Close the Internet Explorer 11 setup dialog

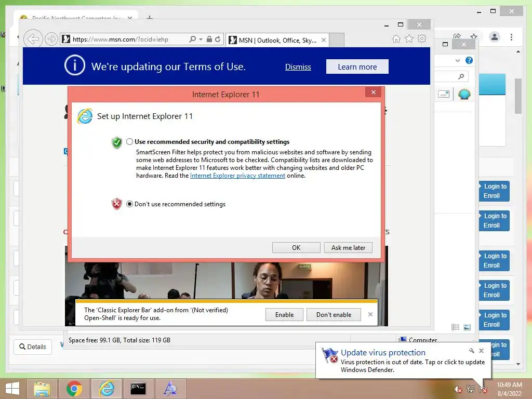click(373, 92)
